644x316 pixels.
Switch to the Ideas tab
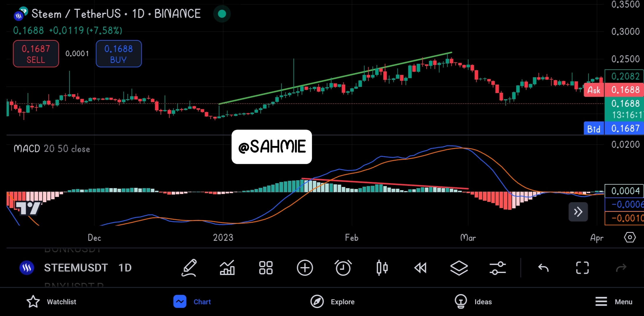(x=473, y=302)
